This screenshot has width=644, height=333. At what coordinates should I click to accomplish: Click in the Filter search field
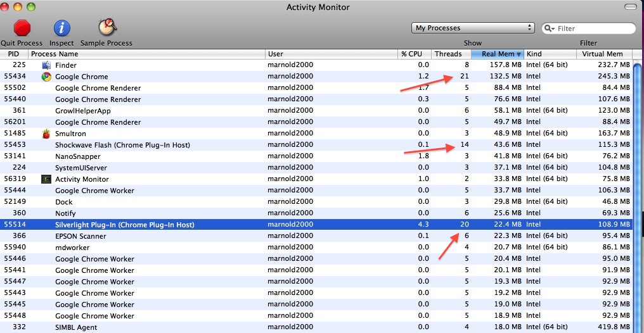click(589, 28)
